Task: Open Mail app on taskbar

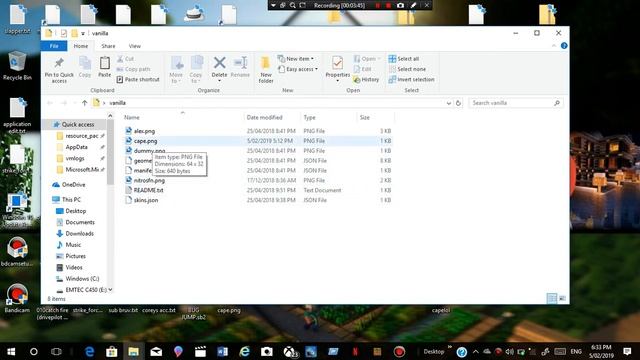Action: tap(156, 351)
